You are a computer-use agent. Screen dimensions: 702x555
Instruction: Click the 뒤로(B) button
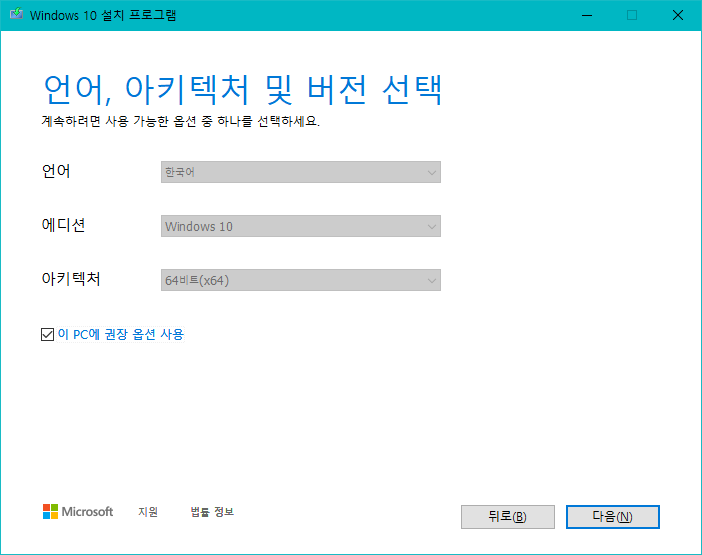[508, 517]
